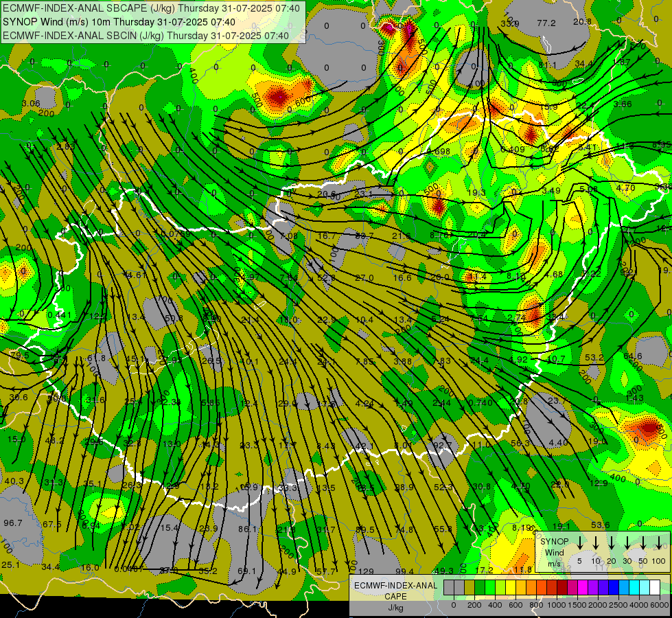Click the 'J/kg' unit label in legend
Image resolution: width=672 pixels, height=618 pixels.
click(x=395, y=608)
